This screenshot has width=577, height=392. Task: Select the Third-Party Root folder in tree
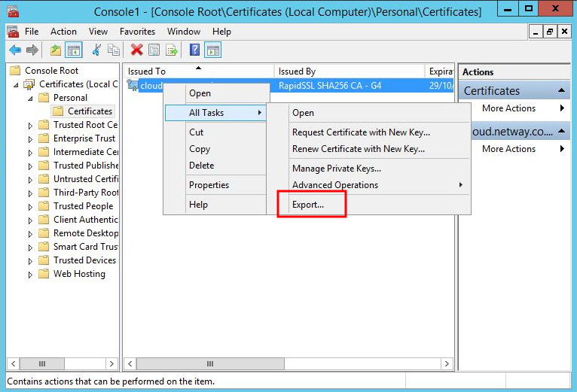point(85,193)
